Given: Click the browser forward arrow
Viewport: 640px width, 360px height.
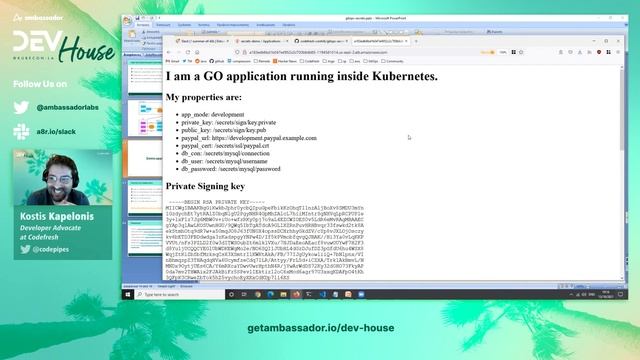Looking at the screenshot, I should click(x=178, y=52).
